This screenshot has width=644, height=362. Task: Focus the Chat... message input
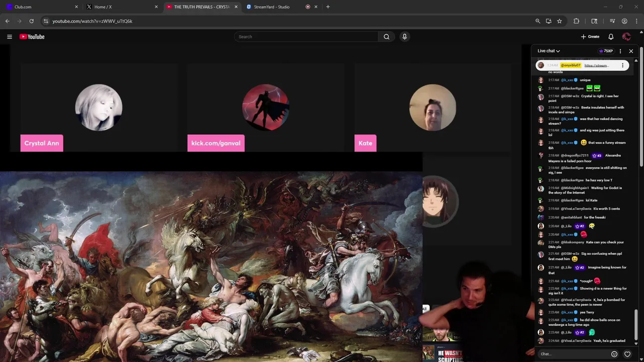tap(573, 354)
